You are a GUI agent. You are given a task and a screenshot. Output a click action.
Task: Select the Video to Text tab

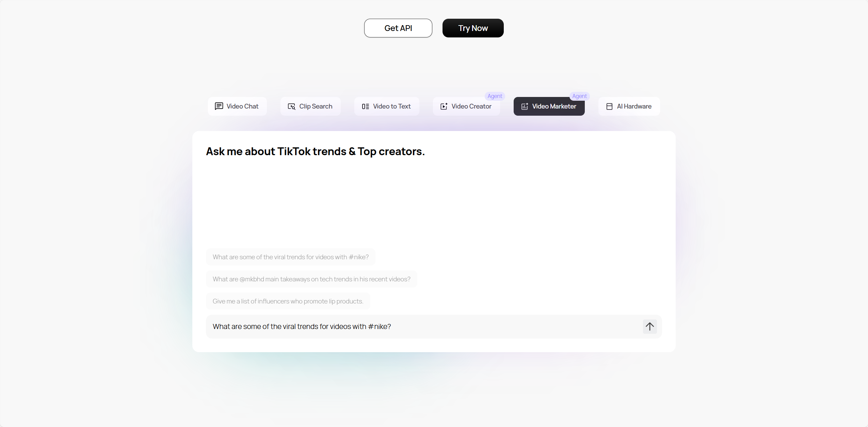click(387, 106)
